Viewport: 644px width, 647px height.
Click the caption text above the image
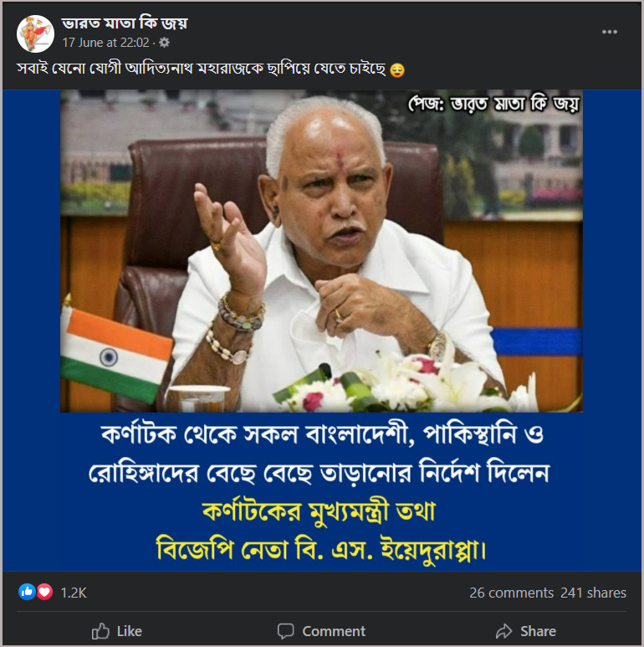[202, 69]
